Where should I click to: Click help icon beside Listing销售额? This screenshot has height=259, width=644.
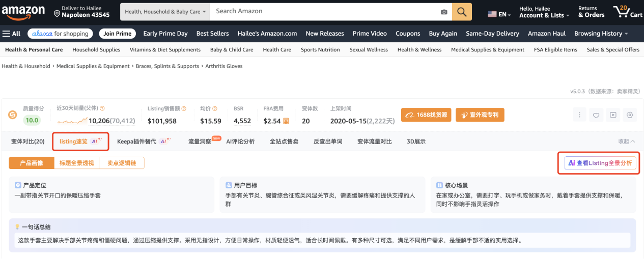[x=184, y=108]
